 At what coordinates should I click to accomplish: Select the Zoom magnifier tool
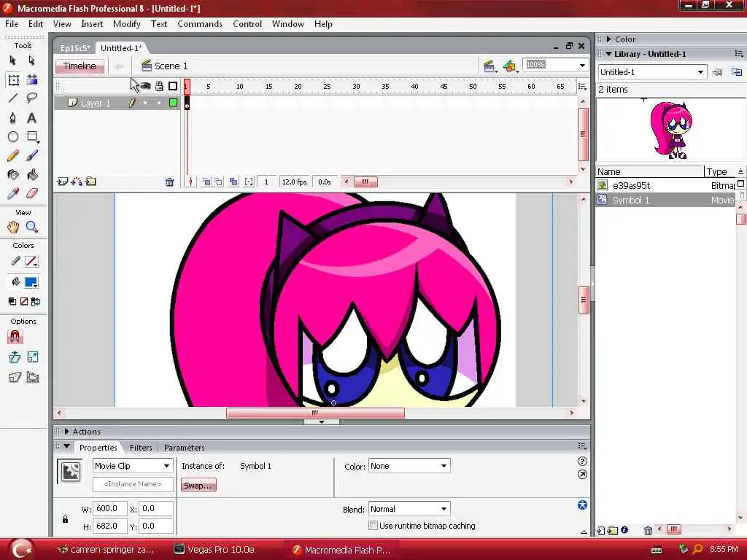pos(32,227)
